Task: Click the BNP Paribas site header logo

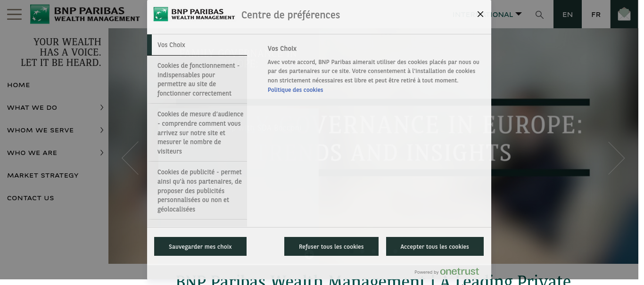Action: pos(85,14)
